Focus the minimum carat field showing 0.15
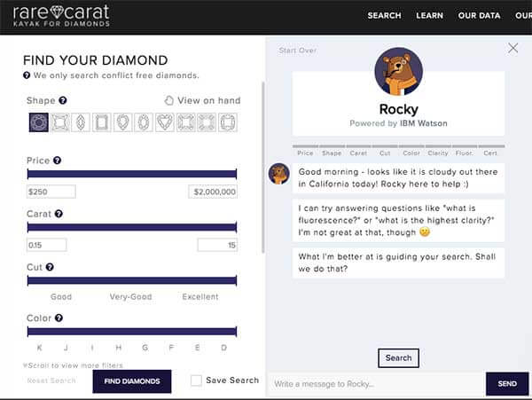 (47, 245)
